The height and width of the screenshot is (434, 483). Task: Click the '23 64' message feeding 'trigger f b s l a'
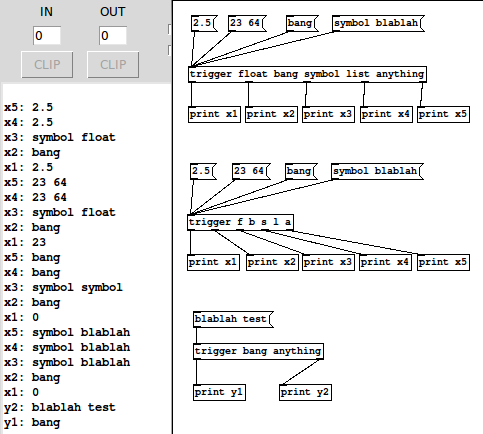click(251, 171)
